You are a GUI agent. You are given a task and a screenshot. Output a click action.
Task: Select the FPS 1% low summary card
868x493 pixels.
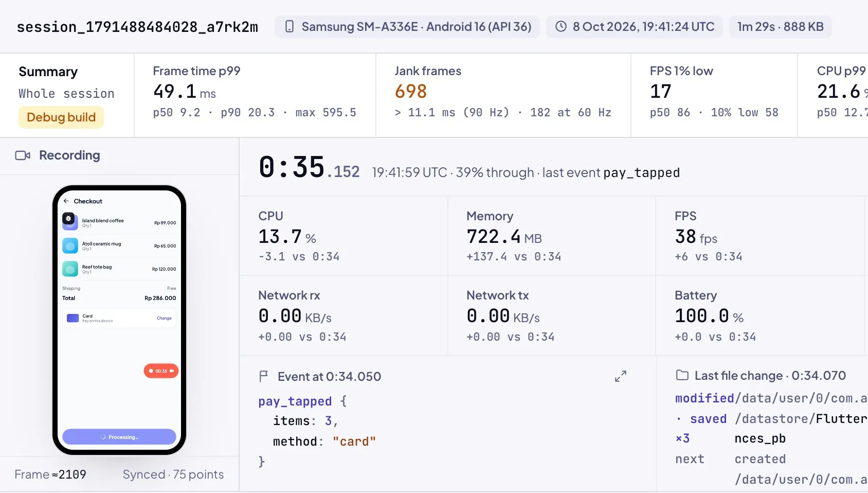pos(714,95)
